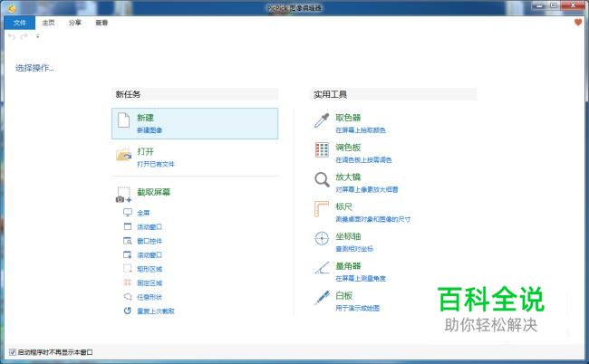Click the window icon for 活动窗口

(x=128, y=226)
